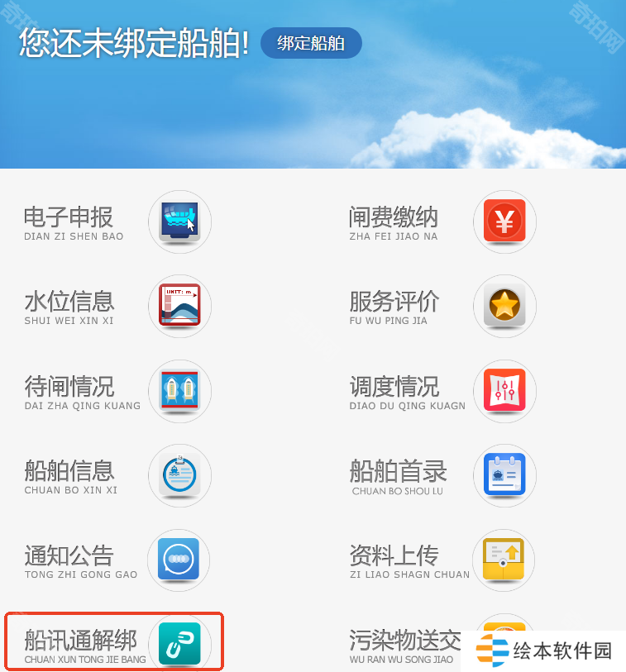The width and height of the screenshot is (626, 672).
Task: Select the 资料上传 text label
Action: [394, 555]
